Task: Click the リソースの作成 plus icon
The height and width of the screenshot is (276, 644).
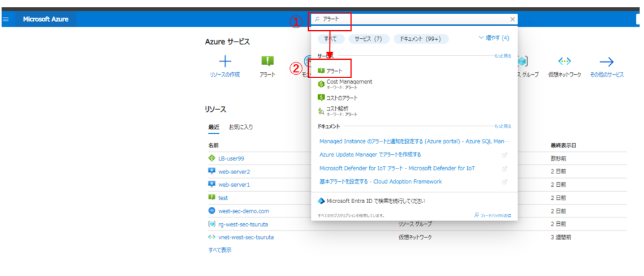Action: click(225, 62)
